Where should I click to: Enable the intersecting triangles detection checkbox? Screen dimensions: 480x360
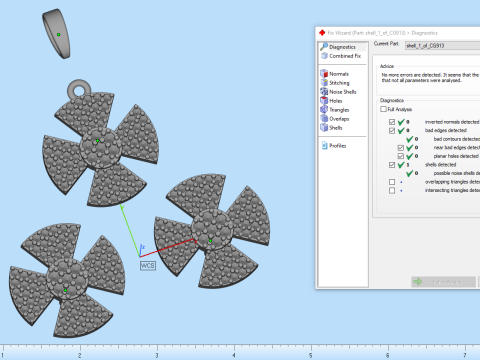pos(392,190)
